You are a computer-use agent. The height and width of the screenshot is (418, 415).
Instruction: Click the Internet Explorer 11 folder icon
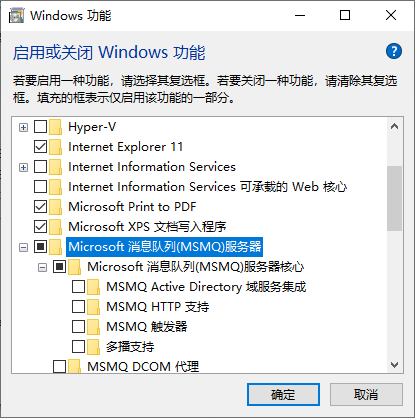(55, 147)
